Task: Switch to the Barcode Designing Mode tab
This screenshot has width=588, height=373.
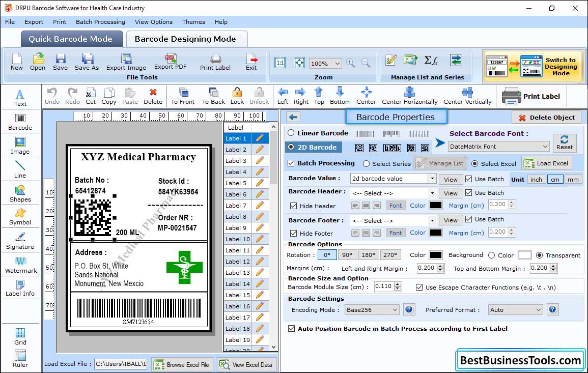Action: [x=186, y=39]
